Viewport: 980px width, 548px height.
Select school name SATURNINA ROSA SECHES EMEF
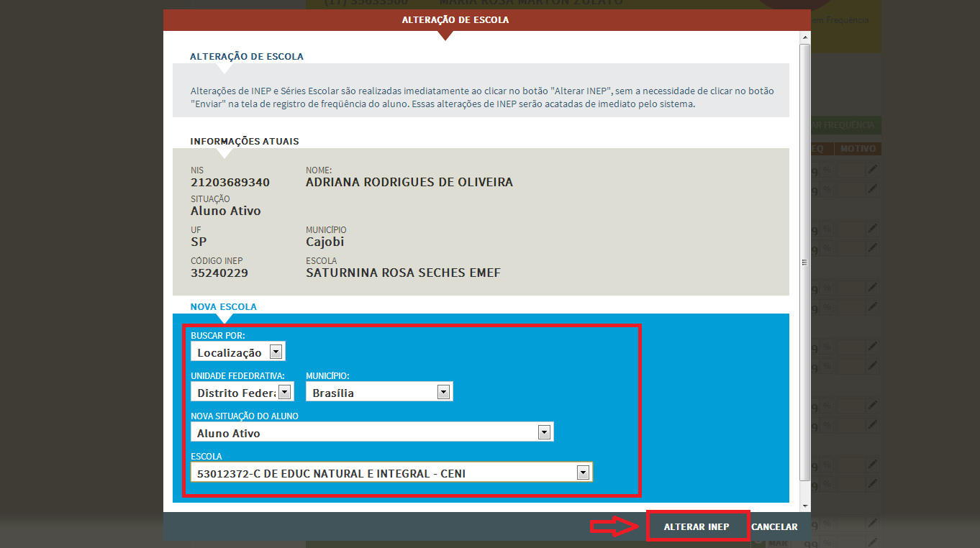pos(403,273)
